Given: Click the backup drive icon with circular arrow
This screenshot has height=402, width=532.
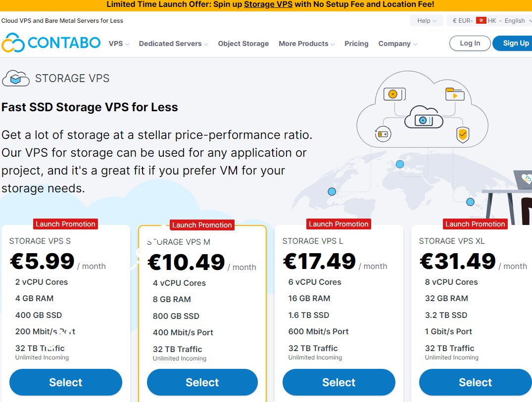Looking at the screenshot, I should tap(383, 134).
